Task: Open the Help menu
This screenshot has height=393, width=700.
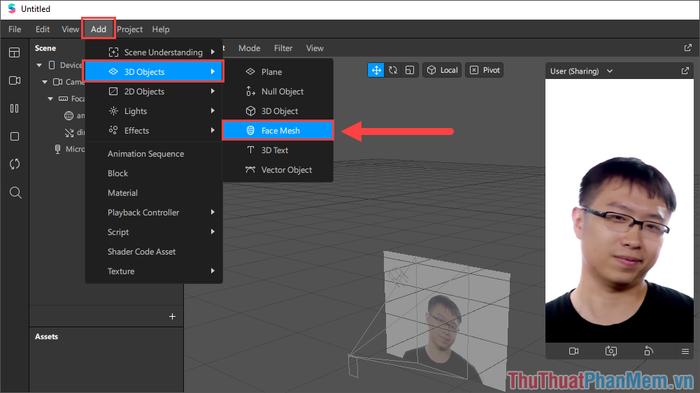Action: click(x=161, y=29)
